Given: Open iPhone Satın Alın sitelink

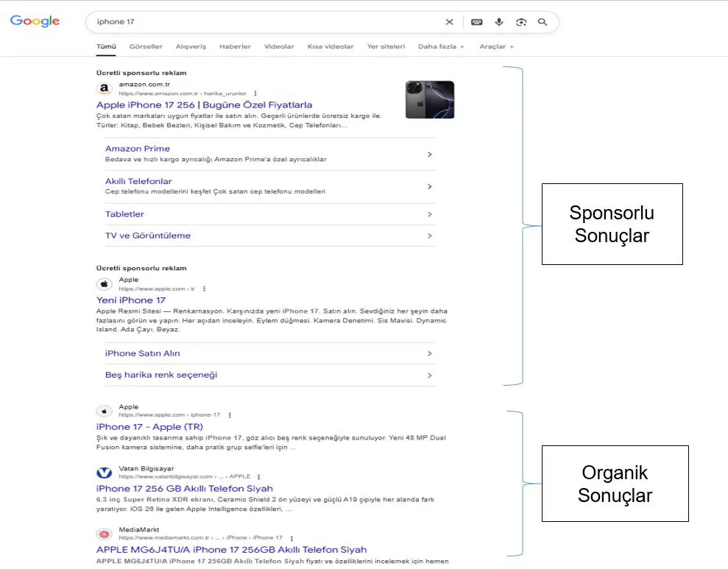Looking at the screenshot, I should click(x=143, y=353).
